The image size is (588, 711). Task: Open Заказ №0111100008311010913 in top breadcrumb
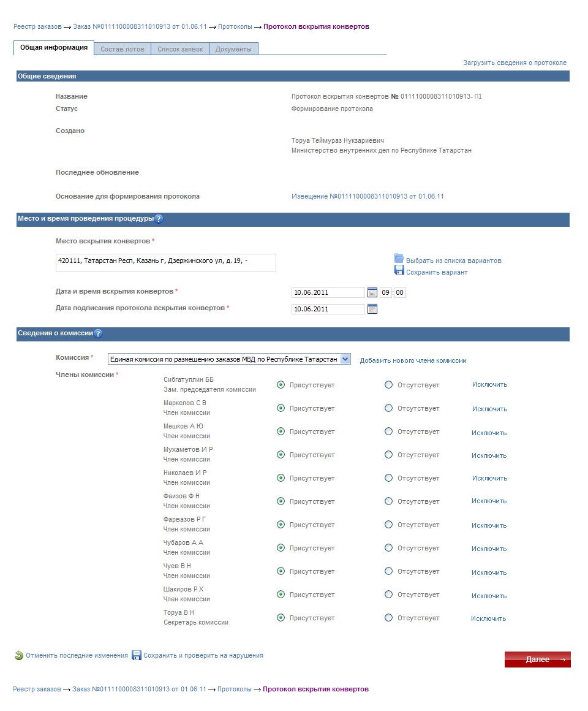[x=140, y=27]
